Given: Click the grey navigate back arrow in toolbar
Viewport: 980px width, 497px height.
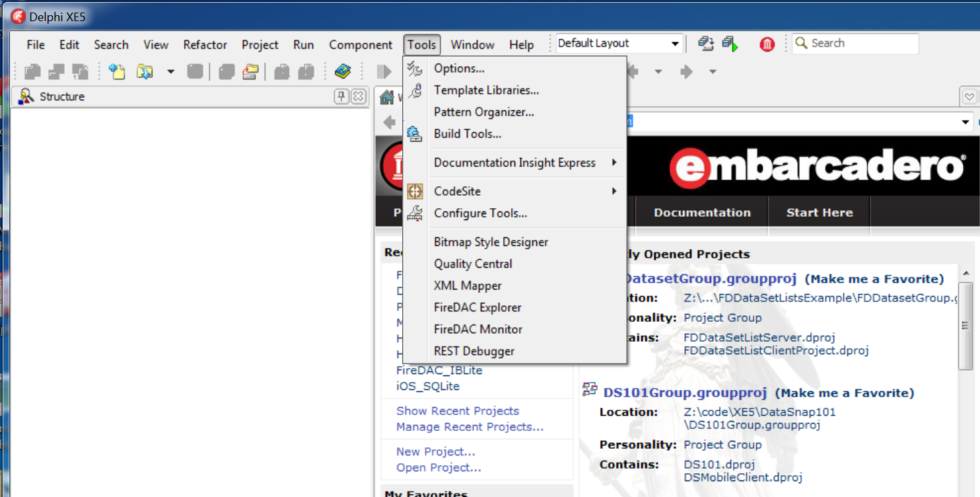Looking at the screenshot, I should click(632, 71).
